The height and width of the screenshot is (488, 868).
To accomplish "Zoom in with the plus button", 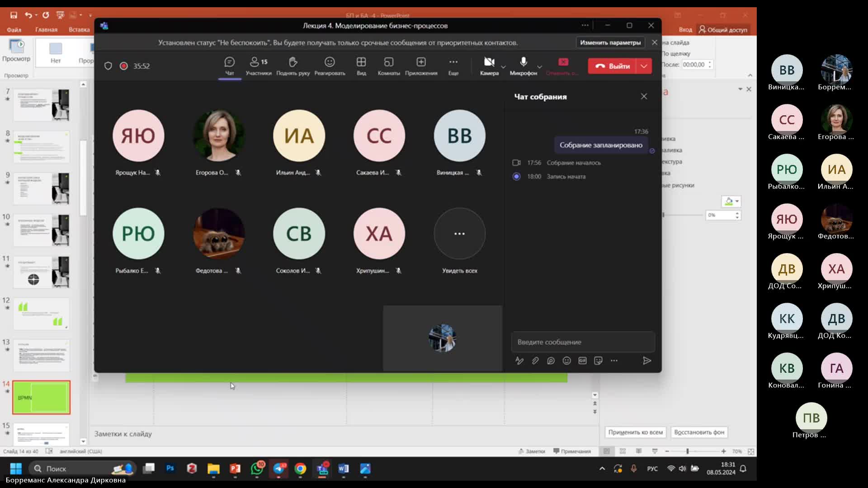I will pos(723,451).
